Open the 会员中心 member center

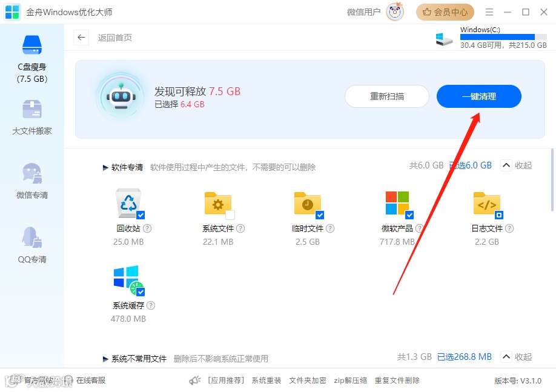tap(445, 12)
